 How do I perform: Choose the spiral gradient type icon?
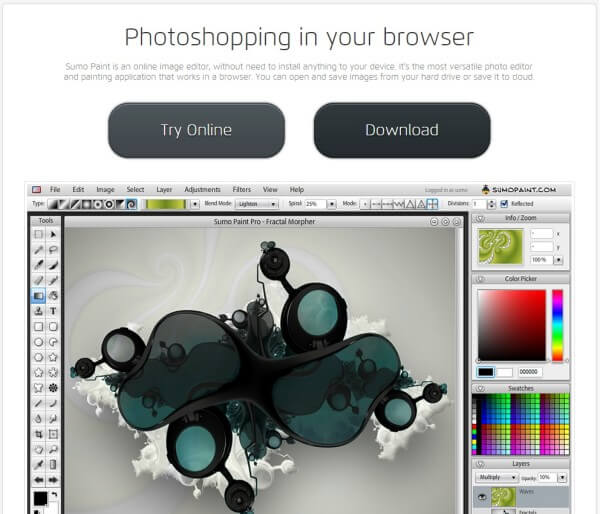click(131, 204)
